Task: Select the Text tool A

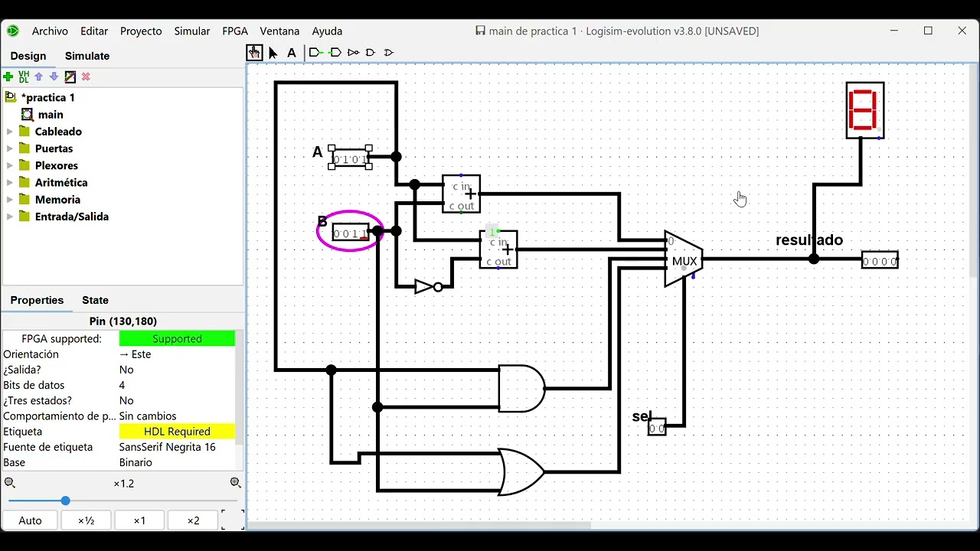Action: coord(292,53)
